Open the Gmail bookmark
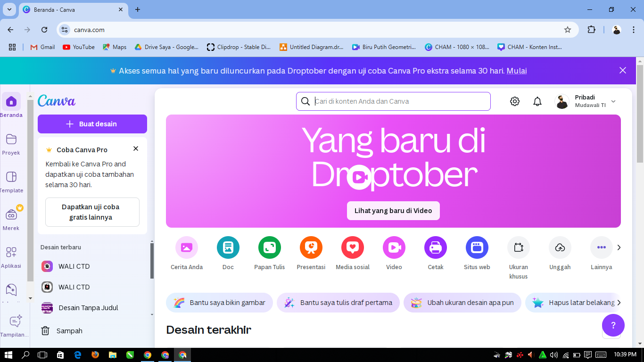The height and width of the screenshot is (362, 644). coord(42,47)
